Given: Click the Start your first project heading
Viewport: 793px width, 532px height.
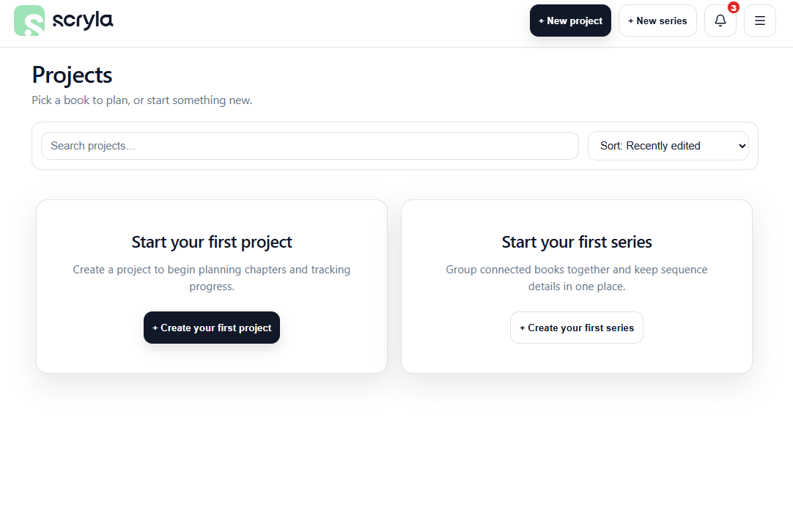Looking at the screenshot, I should (212, 242).
